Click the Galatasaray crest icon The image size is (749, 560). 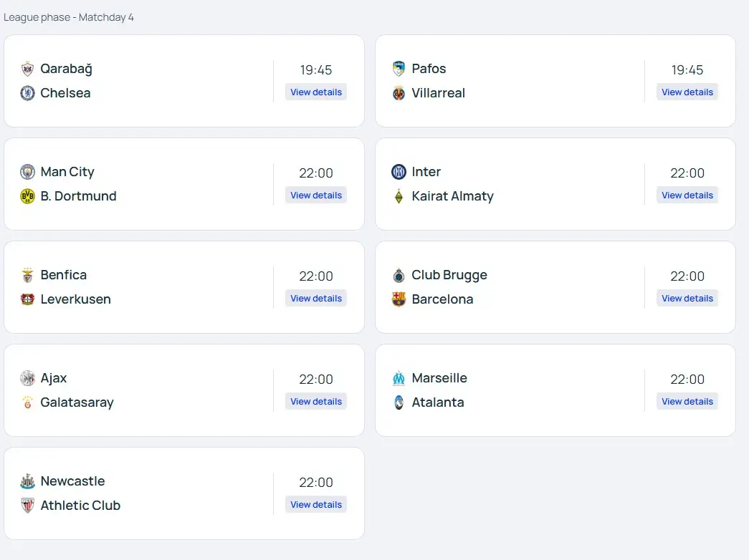[27, 402]
